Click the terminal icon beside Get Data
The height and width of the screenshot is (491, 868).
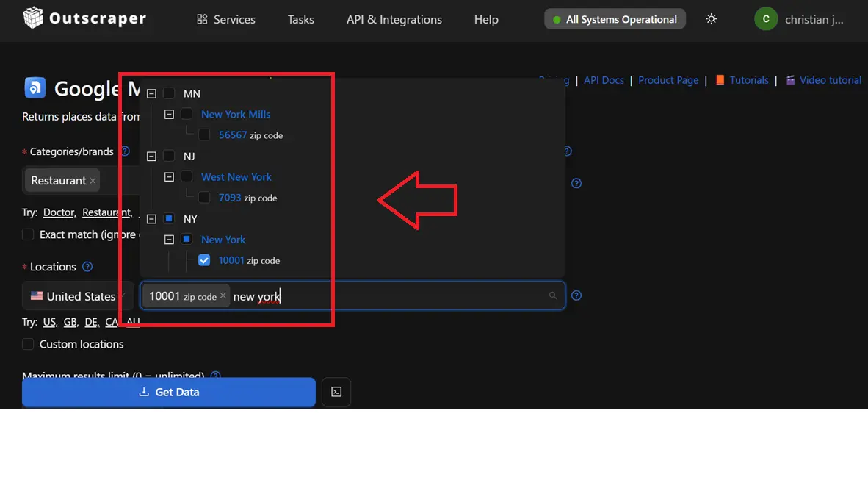(x=336, y=392)
